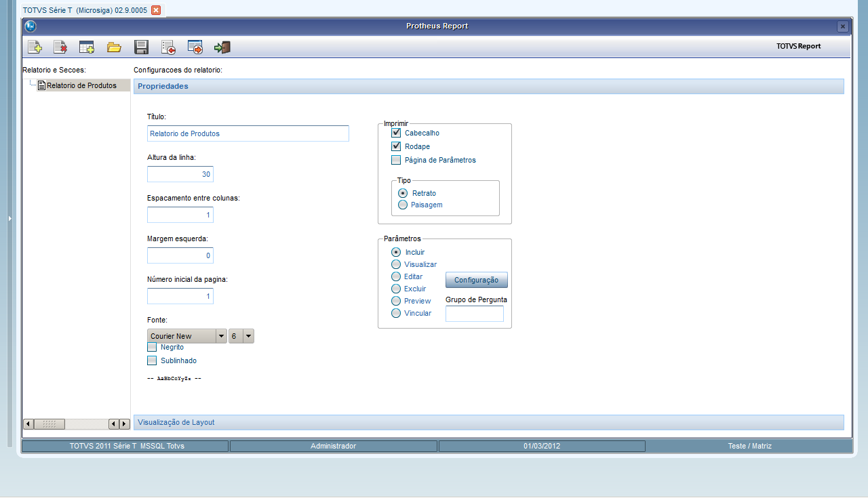
Task: Click the tree scrollbar far-left arrow
Action: [x=28, y=424]
